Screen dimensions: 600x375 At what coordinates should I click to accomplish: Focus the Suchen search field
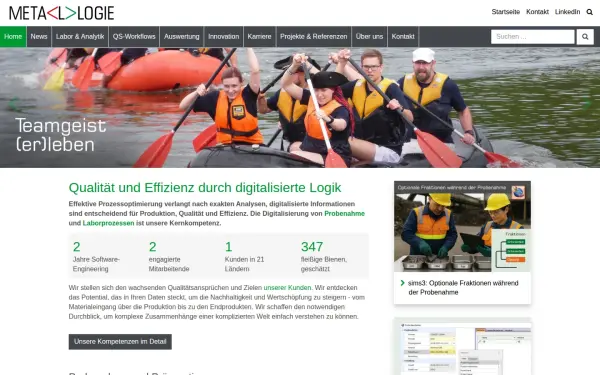click(x=533, y=37)
